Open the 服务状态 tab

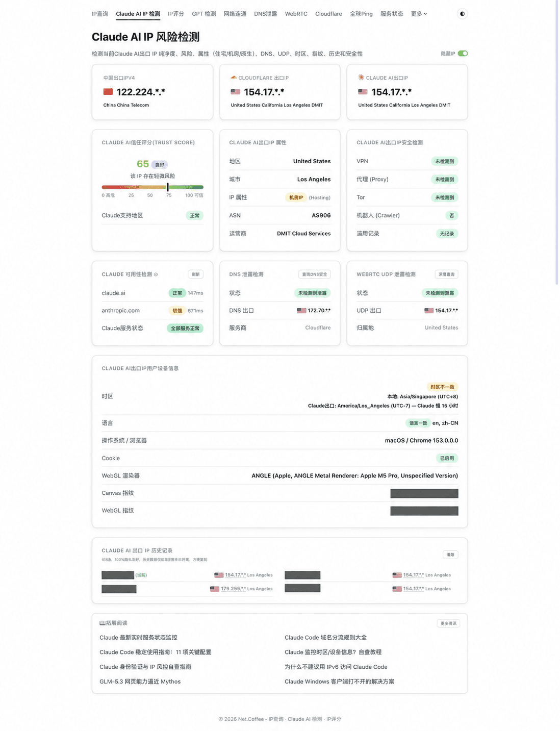coord(392,14)
